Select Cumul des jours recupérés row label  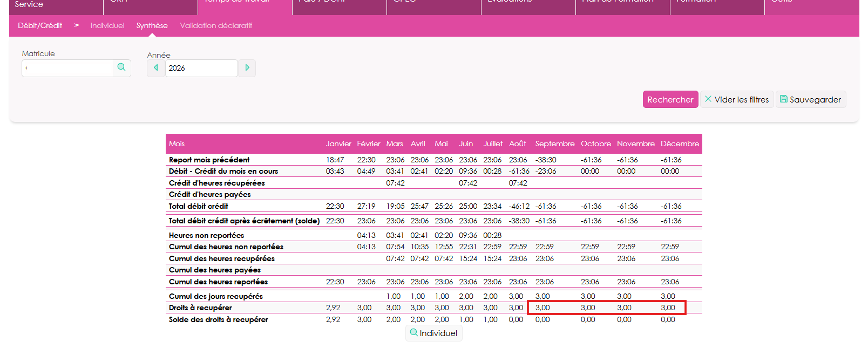click(216, 296)
